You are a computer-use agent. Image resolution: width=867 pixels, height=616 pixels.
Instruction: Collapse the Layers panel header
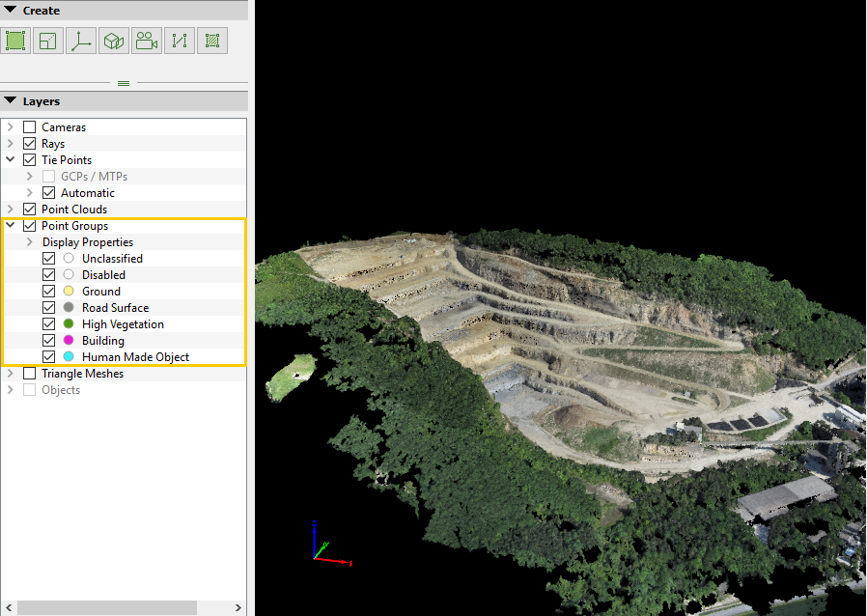pyautogui.click(x=11, y=101)
